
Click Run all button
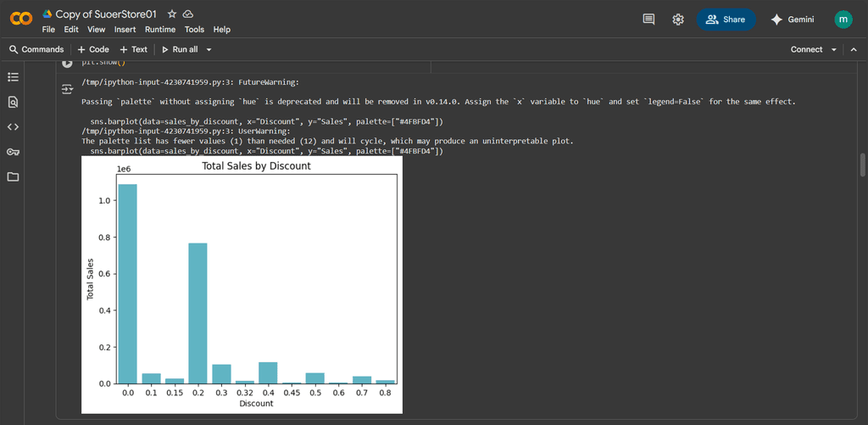(180, 49)
